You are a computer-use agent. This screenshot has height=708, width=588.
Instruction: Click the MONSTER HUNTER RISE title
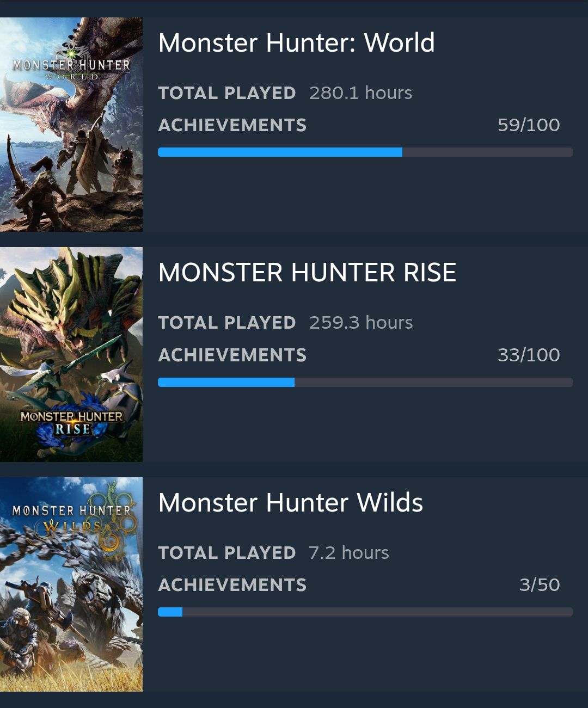(x=307, y=273)
